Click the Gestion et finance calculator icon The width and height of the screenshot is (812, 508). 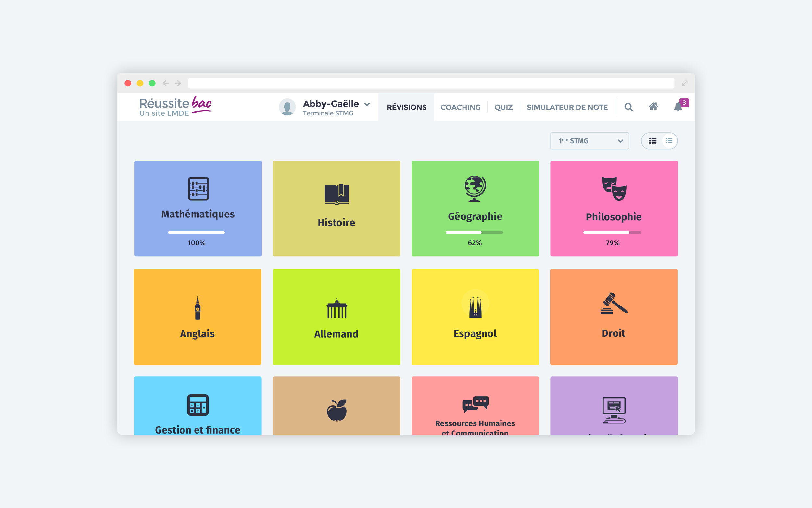coord(197,405)
